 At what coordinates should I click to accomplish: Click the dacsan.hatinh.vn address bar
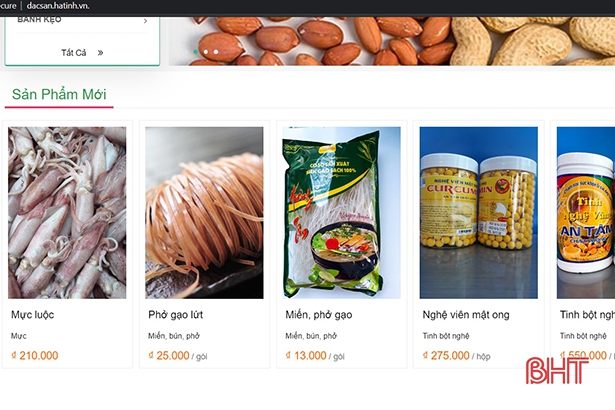pyautogui.click(x=58, y=6)
